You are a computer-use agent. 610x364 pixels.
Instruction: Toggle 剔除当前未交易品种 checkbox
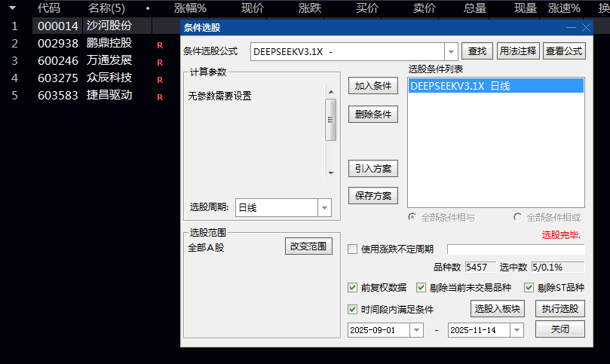421,287
